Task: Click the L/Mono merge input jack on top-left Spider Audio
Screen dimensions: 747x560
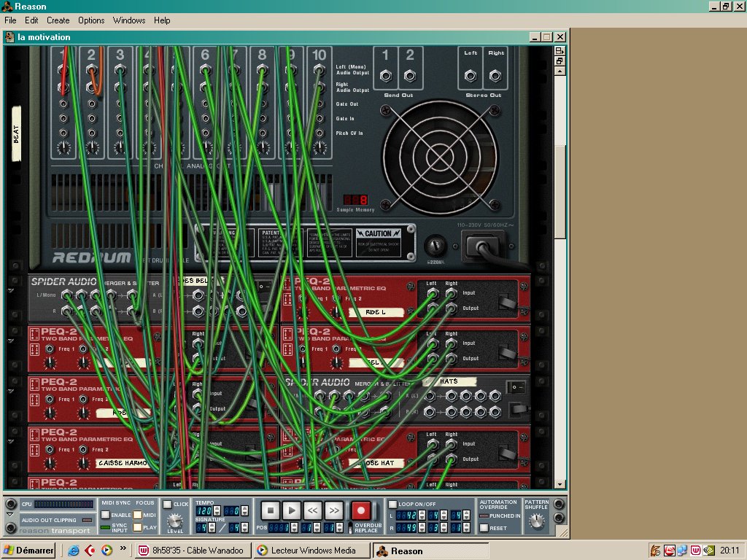Action: coord(67,295)
